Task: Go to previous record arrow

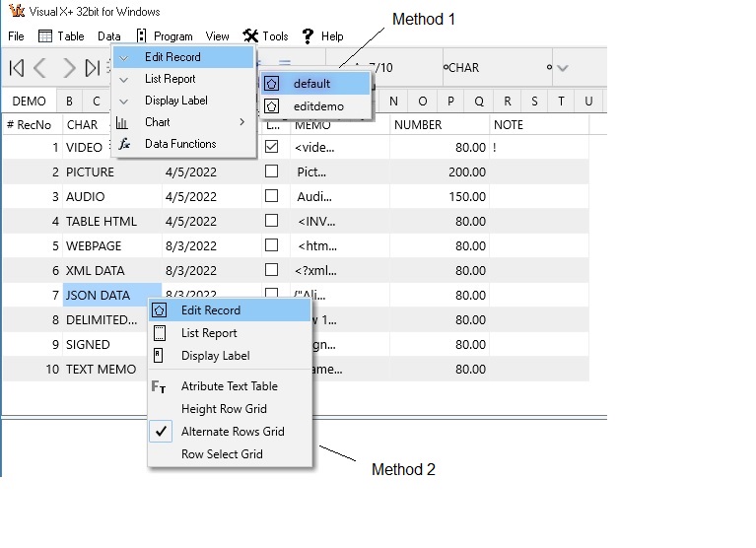Action: 40,68
